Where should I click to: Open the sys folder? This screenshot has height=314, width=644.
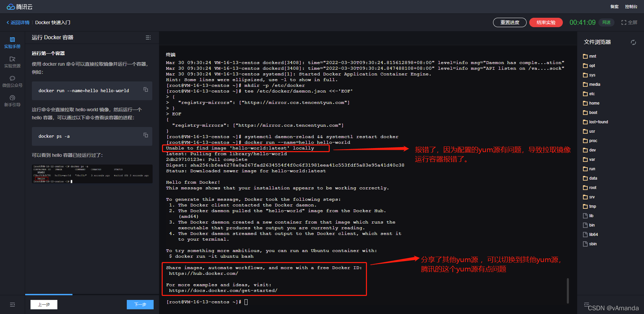589,75
